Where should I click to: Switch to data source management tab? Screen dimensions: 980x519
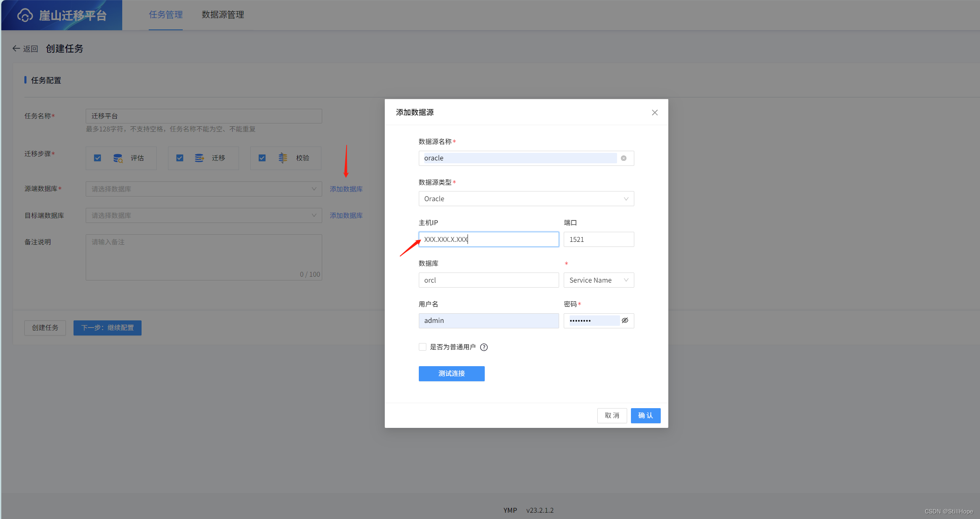223,15
